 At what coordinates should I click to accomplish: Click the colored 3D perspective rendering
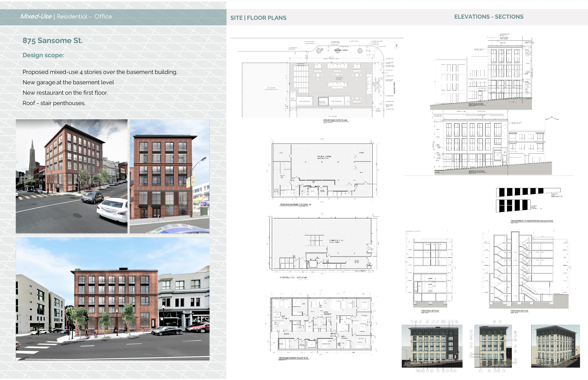[555, 346]
